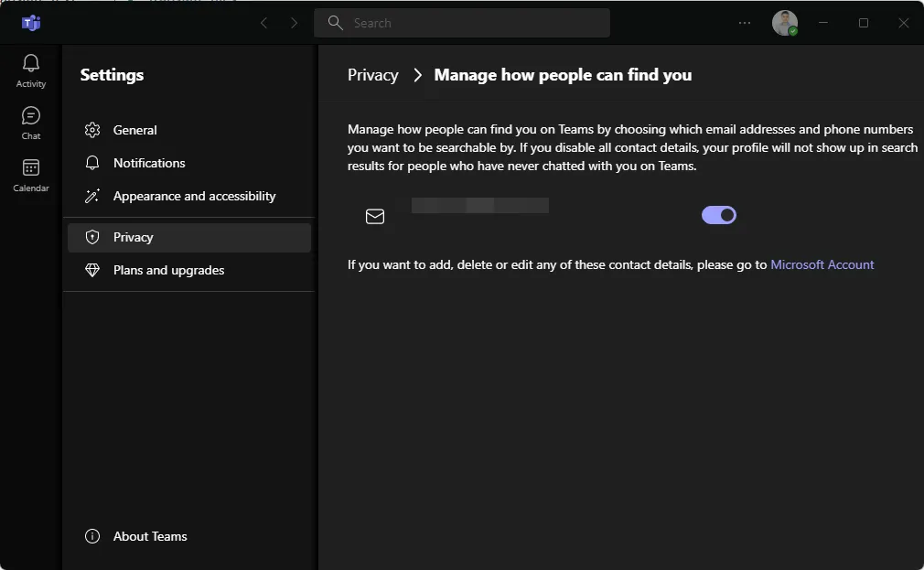Viewport: 924px width, 570px height.
Task: Click the Privacy shield icon
Action: pos(92,237)
